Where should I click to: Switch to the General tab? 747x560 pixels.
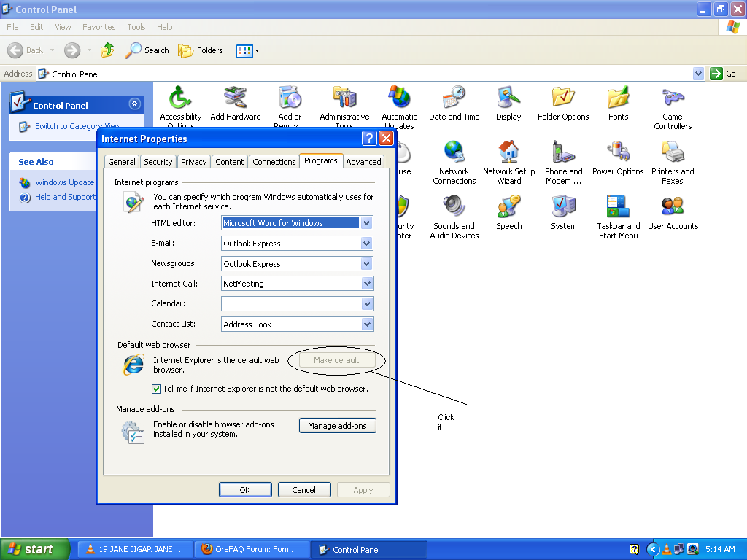(122, 162)
